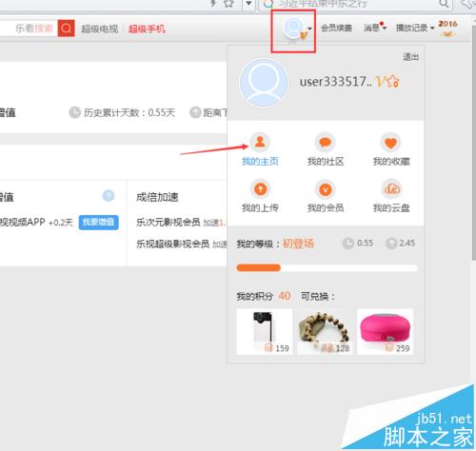
Task: Click the browser address bar magnifier icon
Action: (444, 3)
